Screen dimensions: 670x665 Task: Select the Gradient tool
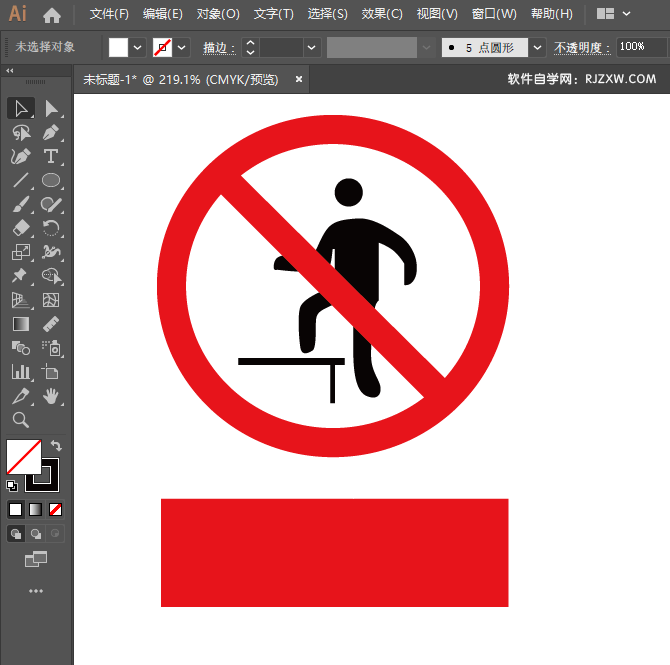[x=21, y=324]
